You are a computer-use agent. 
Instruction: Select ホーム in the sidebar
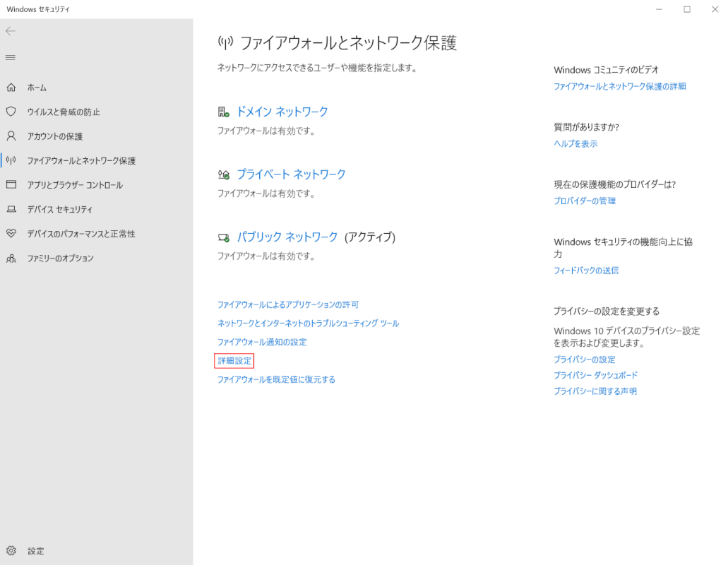37,88
